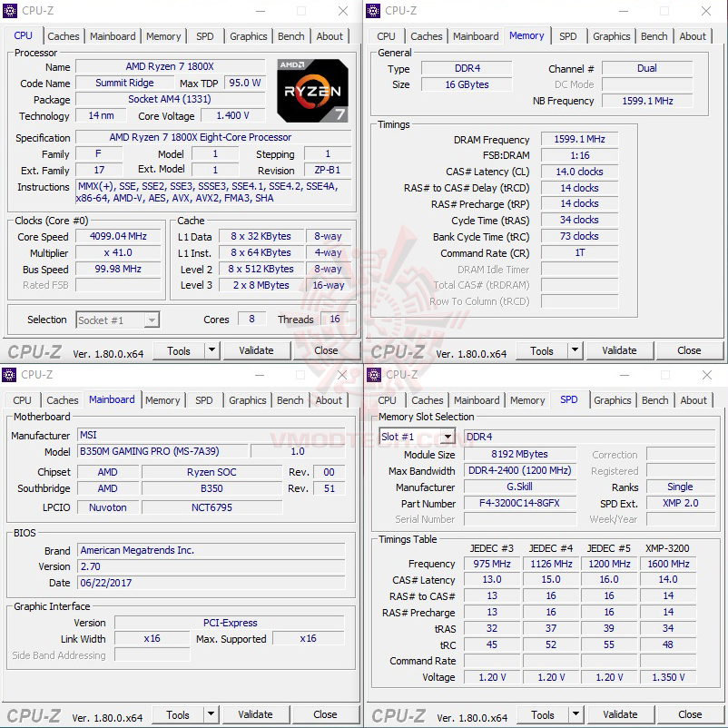Click the Module Size value 8192 MBytes
The image size is (728, 728).
[519, 454]
